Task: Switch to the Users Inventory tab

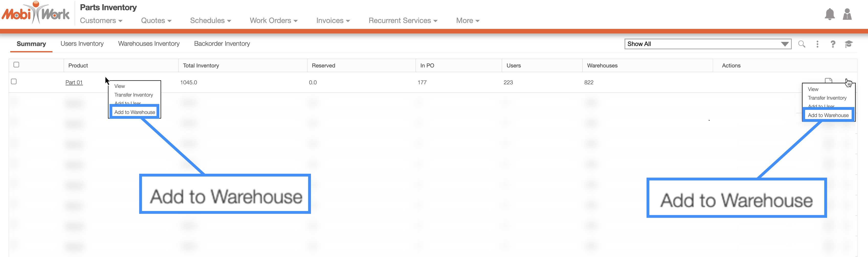Action: pyautogui.click(x=82, y=44)
